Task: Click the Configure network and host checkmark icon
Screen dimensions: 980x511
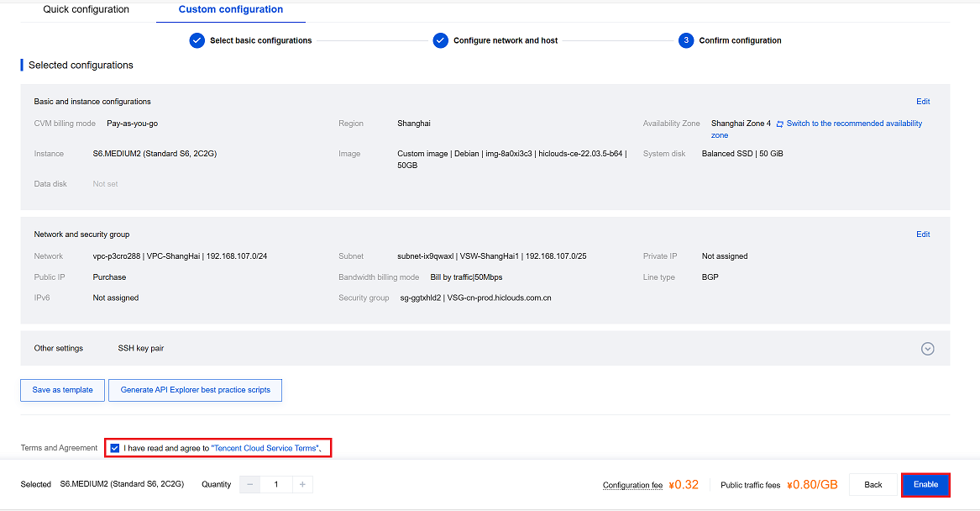Action: [441, 40]
